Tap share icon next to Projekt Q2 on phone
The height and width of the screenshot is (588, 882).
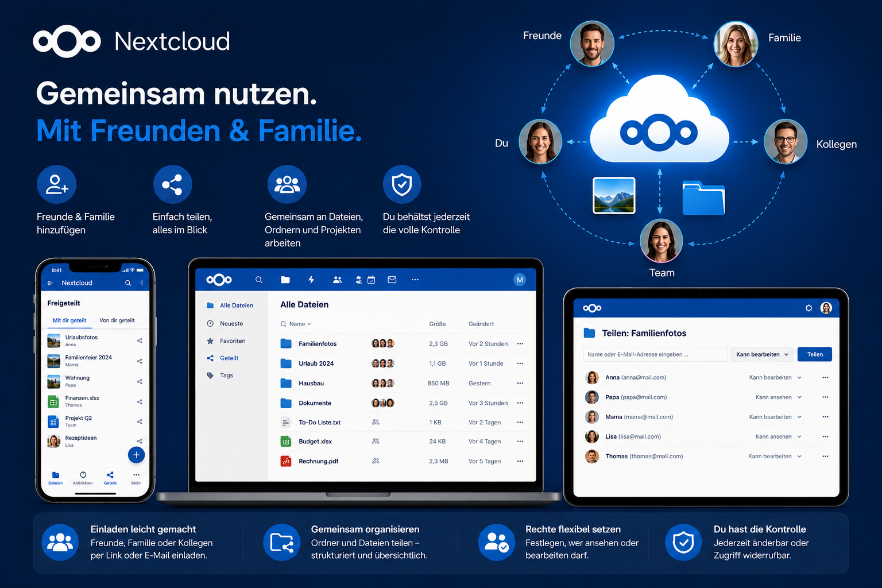[x=140, y=421]
